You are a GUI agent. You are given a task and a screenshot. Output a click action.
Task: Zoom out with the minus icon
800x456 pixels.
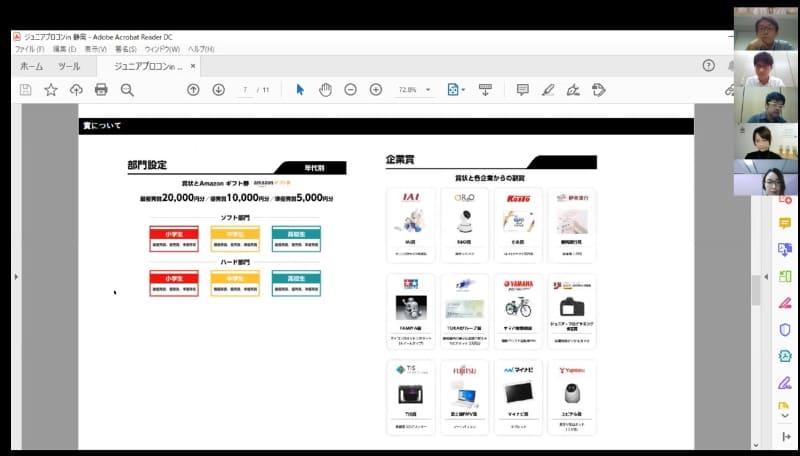[x=350, y=90]
